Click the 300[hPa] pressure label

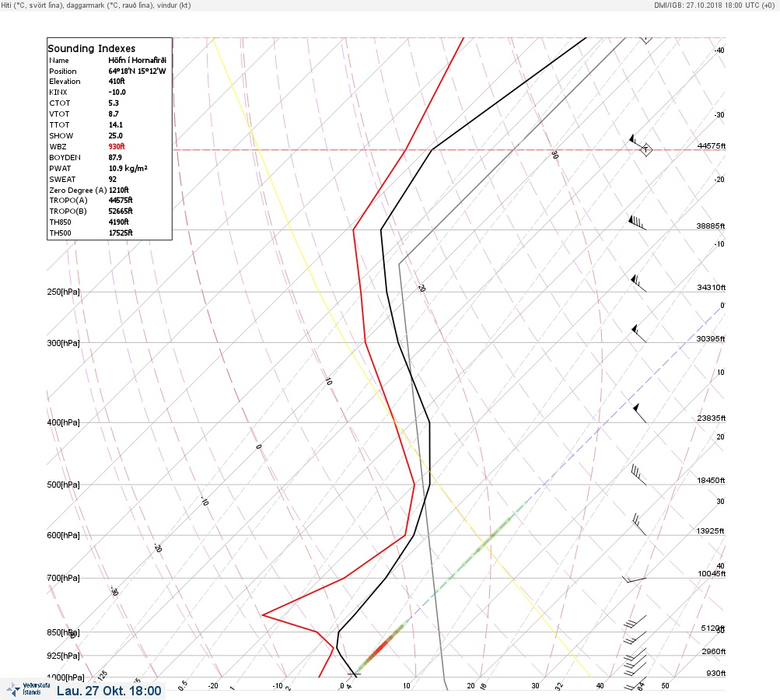coord(63,343)
